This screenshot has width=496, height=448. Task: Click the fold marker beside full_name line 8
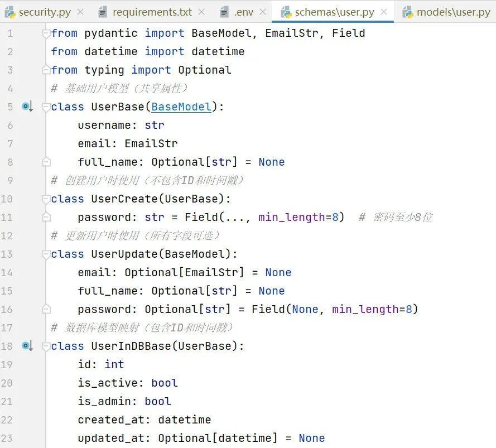point(46,161)
